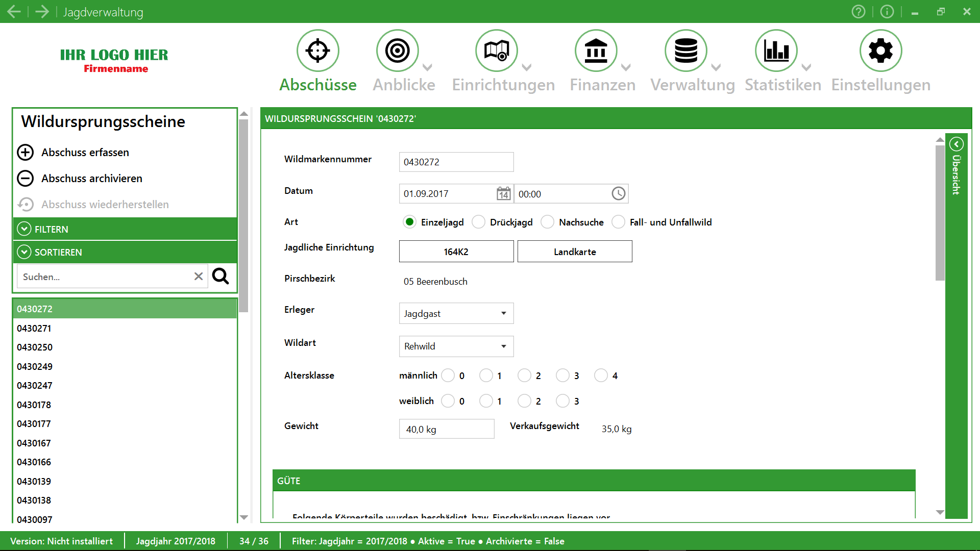Select männlich Altersklasse 2
980x551 pixels.
(x=524, y=375)
